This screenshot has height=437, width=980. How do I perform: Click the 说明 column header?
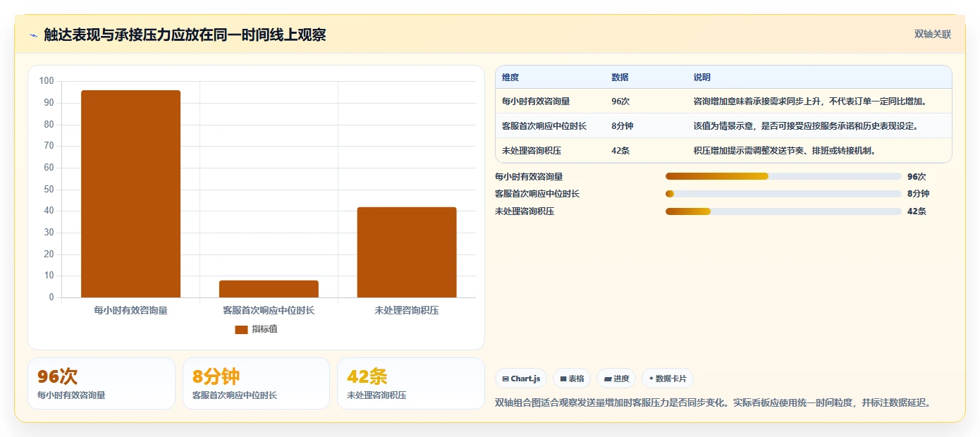[702, 77]
